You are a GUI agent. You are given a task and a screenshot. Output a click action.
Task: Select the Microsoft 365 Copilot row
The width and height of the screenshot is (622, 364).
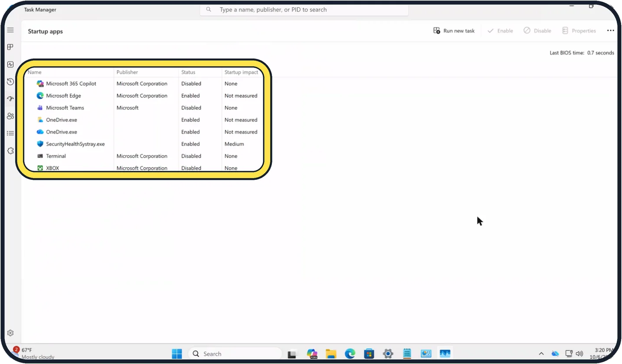click(144, 84)
